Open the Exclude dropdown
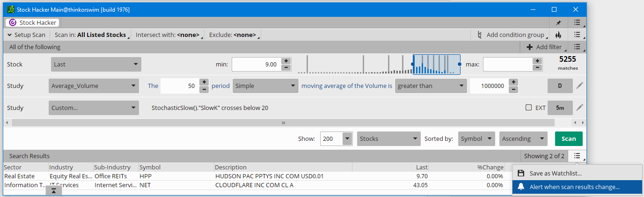The width and height of the screenshot is (644, 197). point(234,35)
